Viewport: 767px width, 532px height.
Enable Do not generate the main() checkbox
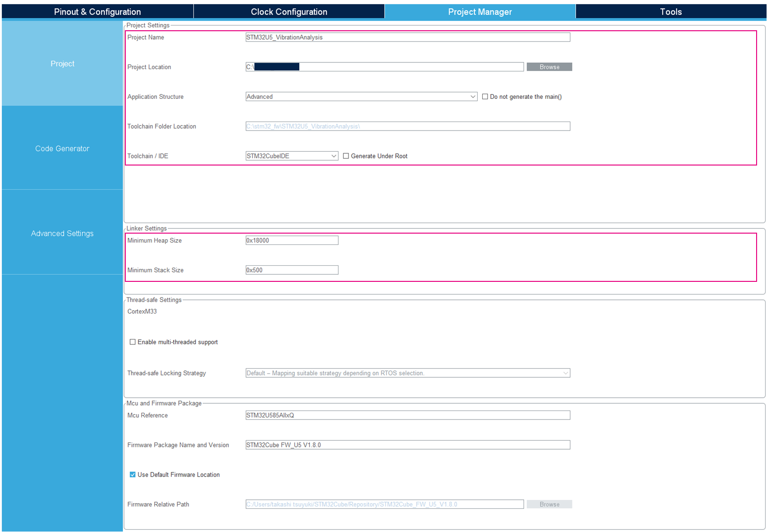pos(485,96)
